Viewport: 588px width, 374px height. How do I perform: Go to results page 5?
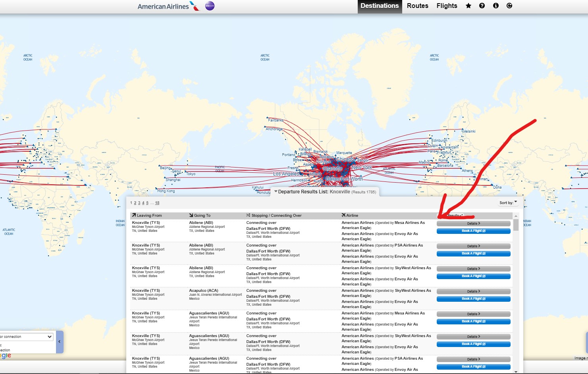click(x=147, y=203)
